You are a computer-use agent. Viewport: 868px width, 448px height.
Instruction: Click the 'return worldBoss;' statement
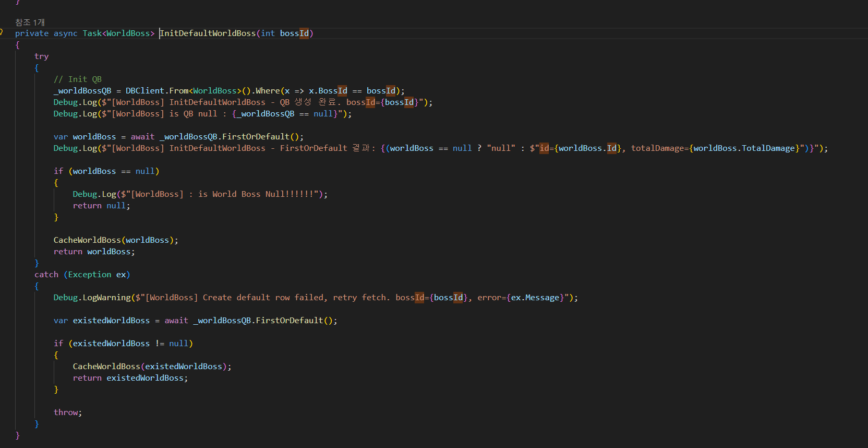[94, 252]
